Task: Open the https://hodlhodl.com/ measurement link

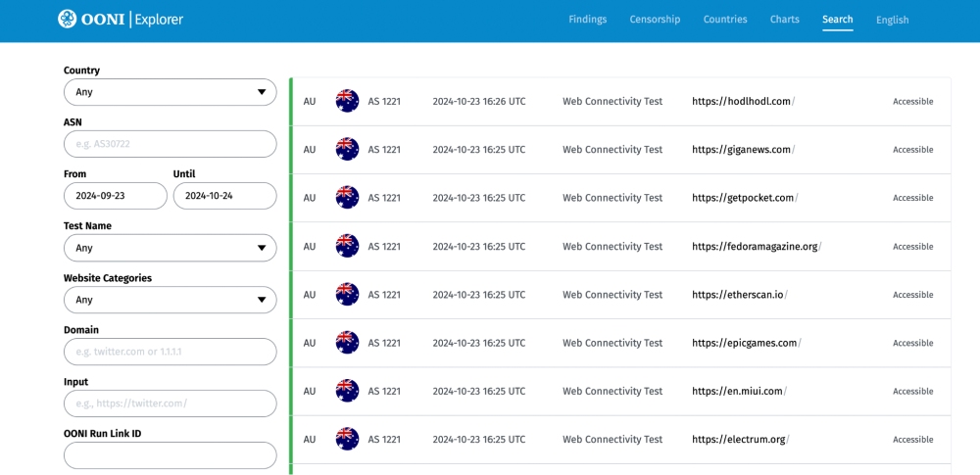Action: [x=743, y=101]
